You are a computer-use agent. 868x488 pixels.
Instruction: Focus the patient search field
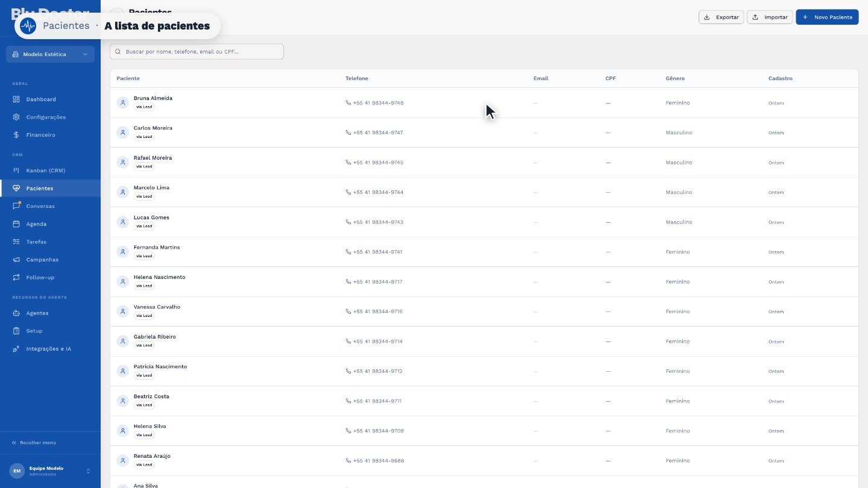197,52
